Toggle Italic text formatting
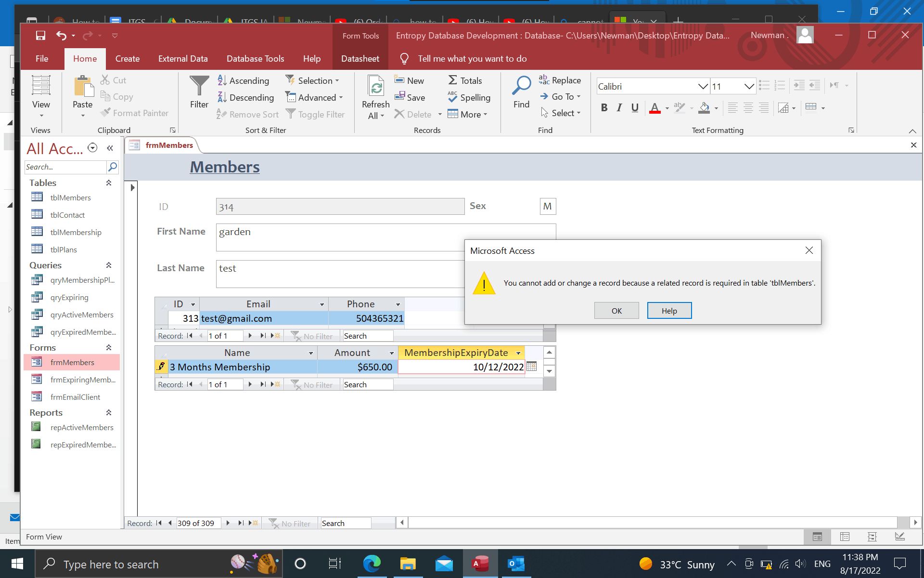924x578 pixels. pyautogui.click(x=619, y=108)
